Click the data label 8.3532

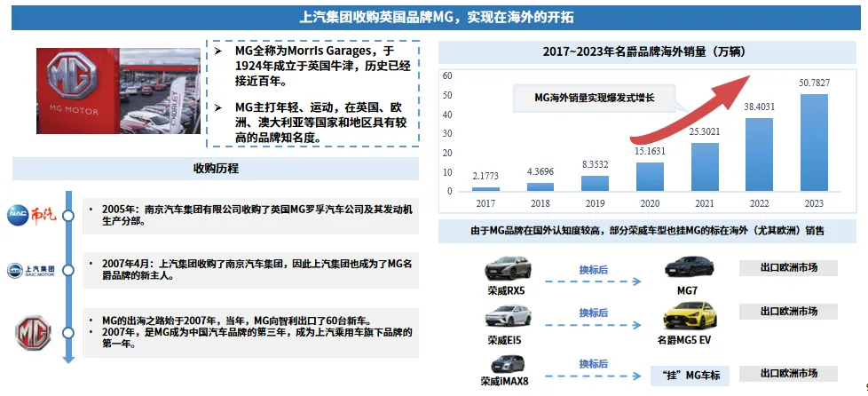(x=596, y=164)
